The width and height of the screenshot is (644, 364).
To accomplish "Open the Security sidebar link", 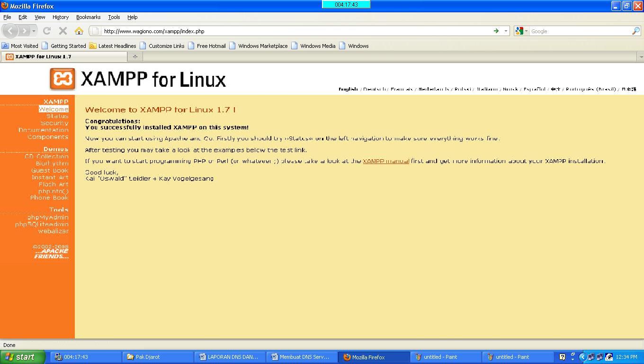I will [x=54, y=123].
